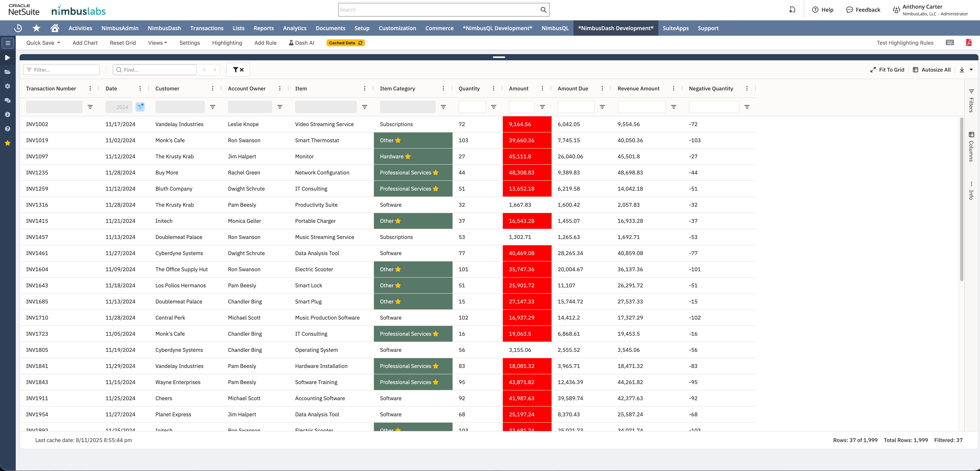The image size is (980, 471).
Task: Expand the Views dropdown
Action: tap(158, 43)
